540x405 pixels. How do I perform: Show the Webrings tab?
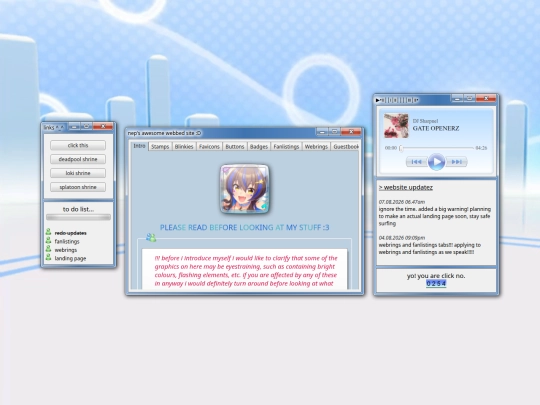pos(316,146)
